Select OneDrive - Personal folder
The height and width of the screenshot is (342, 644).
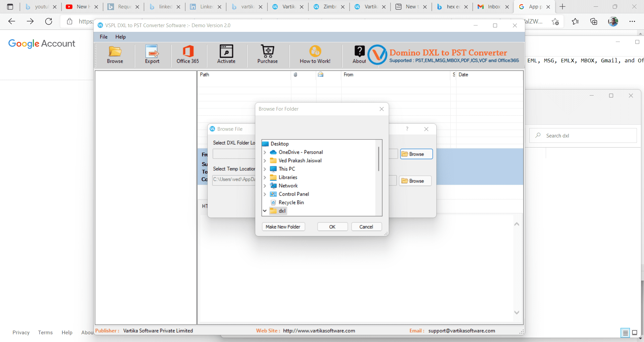[x=301, y=152]
